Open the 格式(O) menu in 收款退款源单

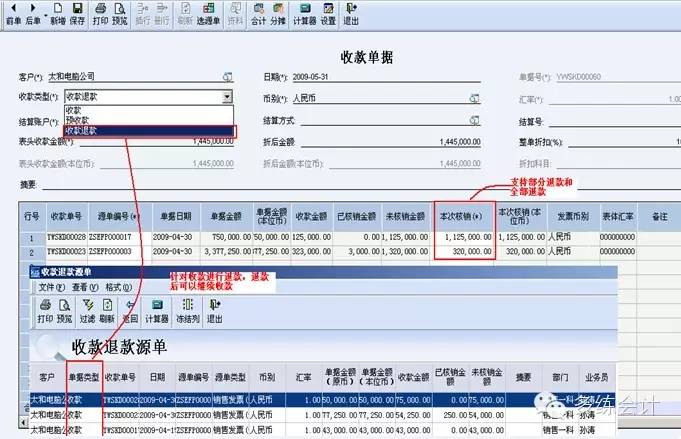click(x=119, y=287)
